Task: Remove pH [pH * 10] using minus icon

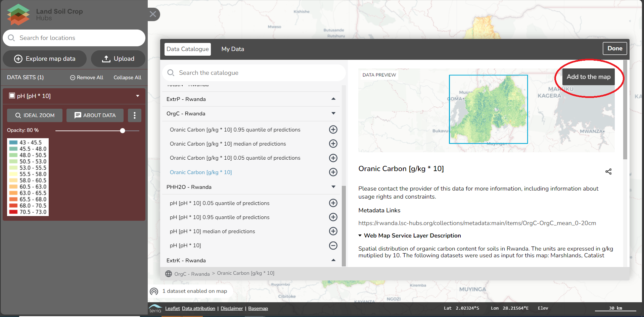Action: [333, 246]
